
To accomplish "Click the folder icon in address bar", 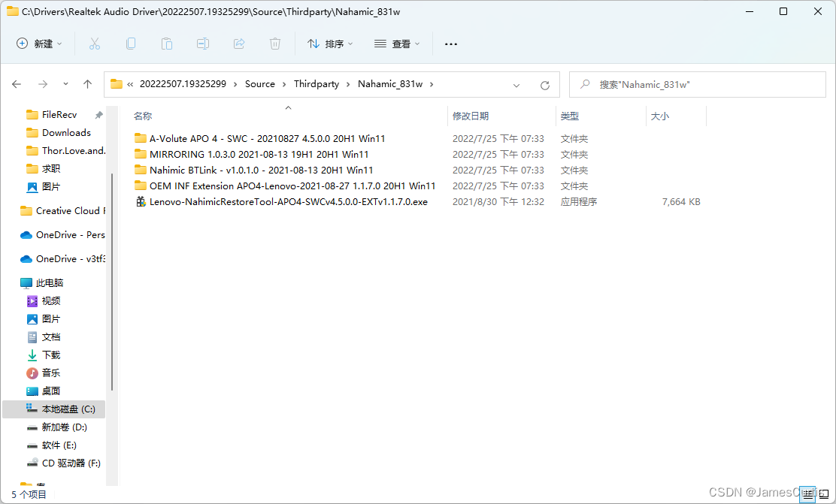I will click(x=117, y=83).
